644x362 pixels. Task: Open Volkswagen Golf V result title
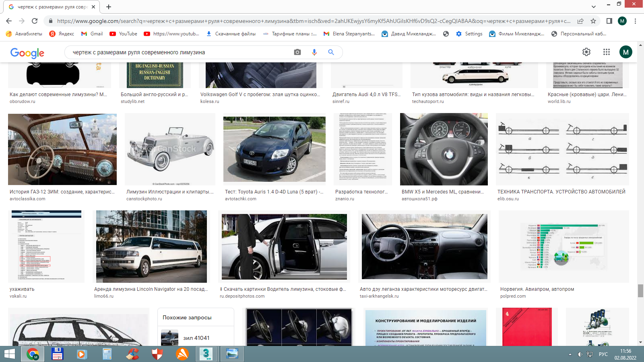(260, 95)
